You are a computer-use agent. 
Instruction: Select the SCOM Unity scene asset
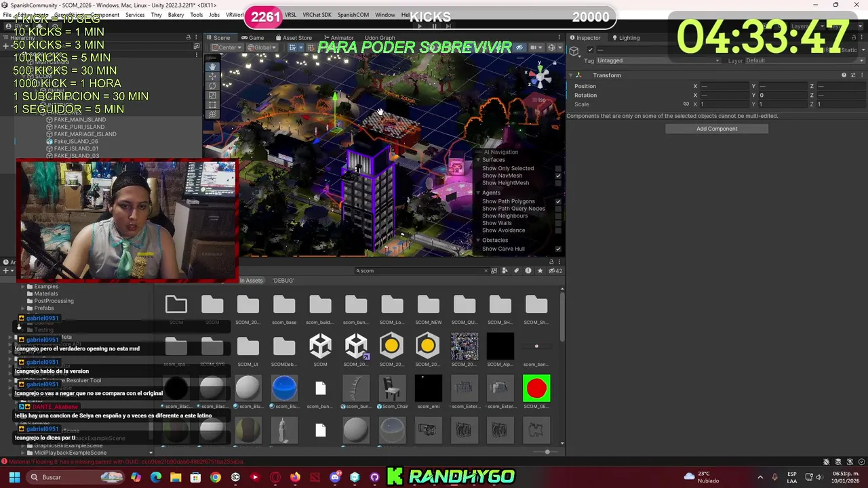point(320,350)
